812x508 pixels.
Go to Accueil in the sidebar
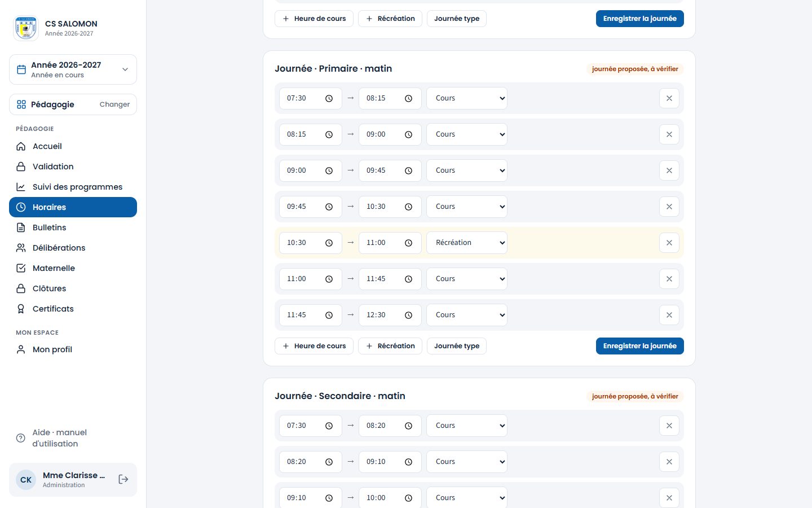click(73, 146)
